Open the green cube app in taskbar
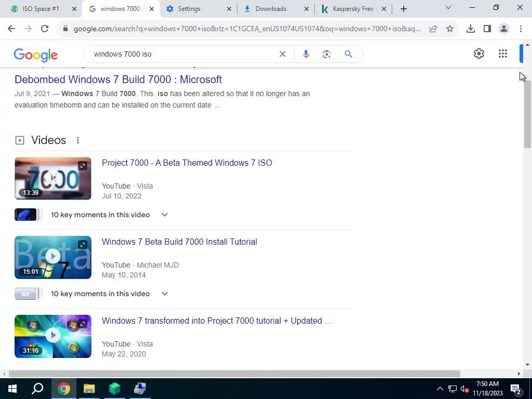Screen dimensions: 532x399 (x=115, y=389)
